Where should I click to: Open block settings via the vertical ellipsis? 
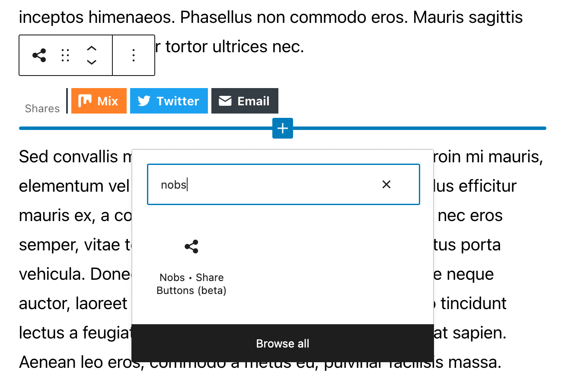(134, 55)
